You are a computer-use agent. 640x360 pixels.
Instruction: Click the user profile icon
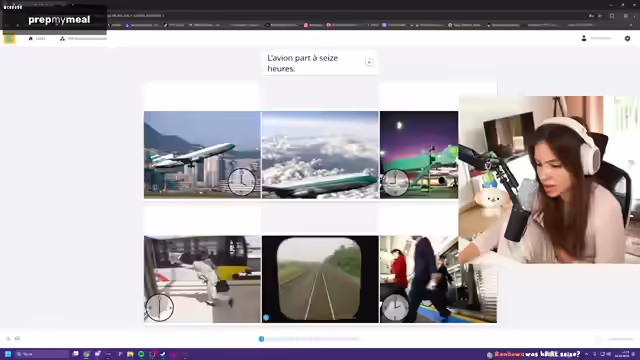(x=584, y=38)
